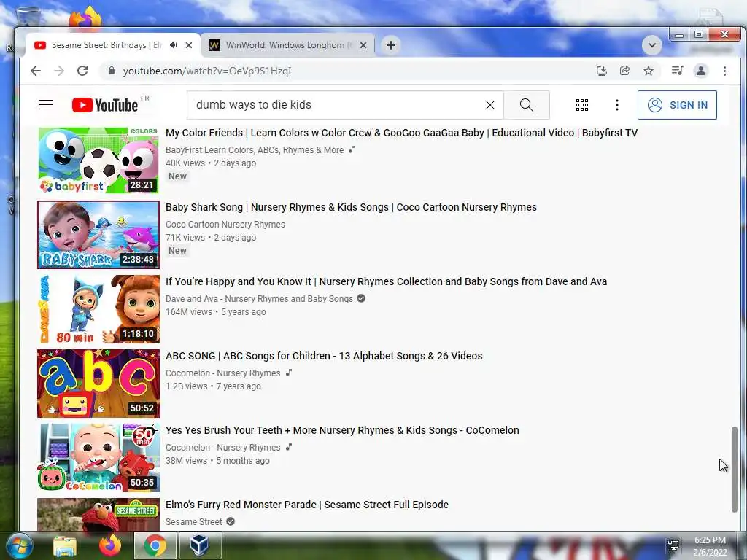Visit Cocomelon channel under Brush Your Teeth
Screen dimensions: 747x560
click(x=223, y=447)
